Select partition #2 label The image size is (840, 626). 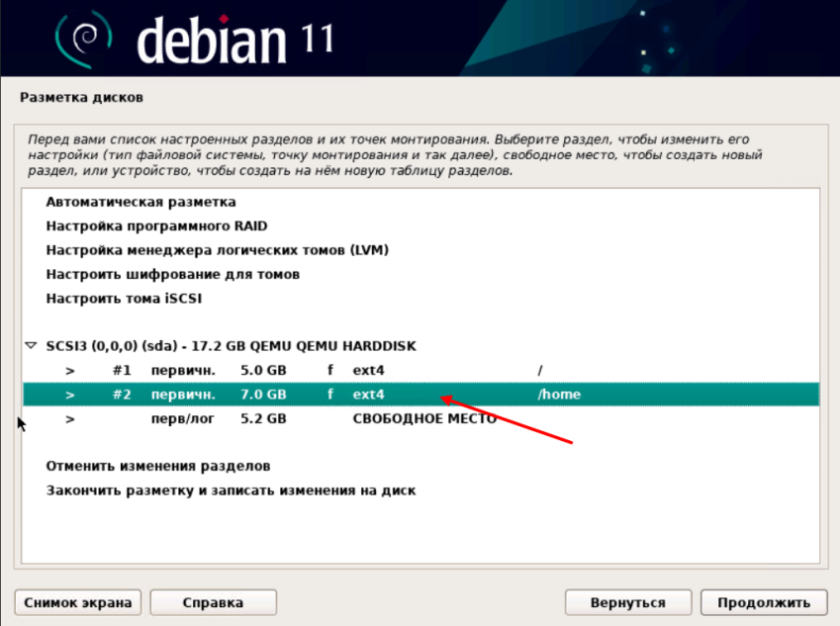coord(122,395)
